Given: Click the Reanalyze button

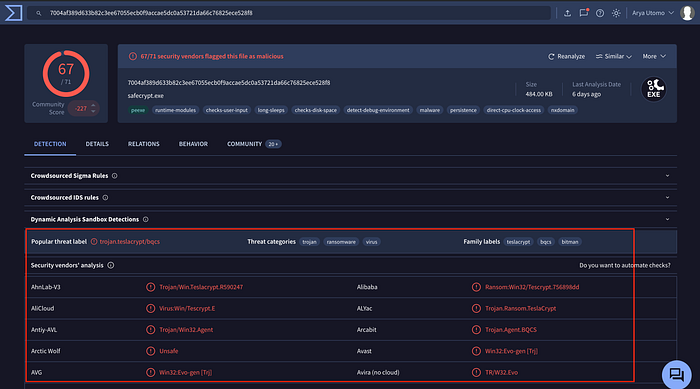Looking at the screenshot, I should (567, 56).
